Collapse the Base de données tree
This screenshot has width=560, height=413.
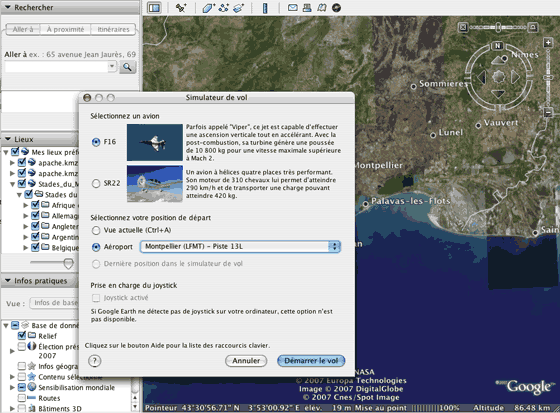coord(6,325)
